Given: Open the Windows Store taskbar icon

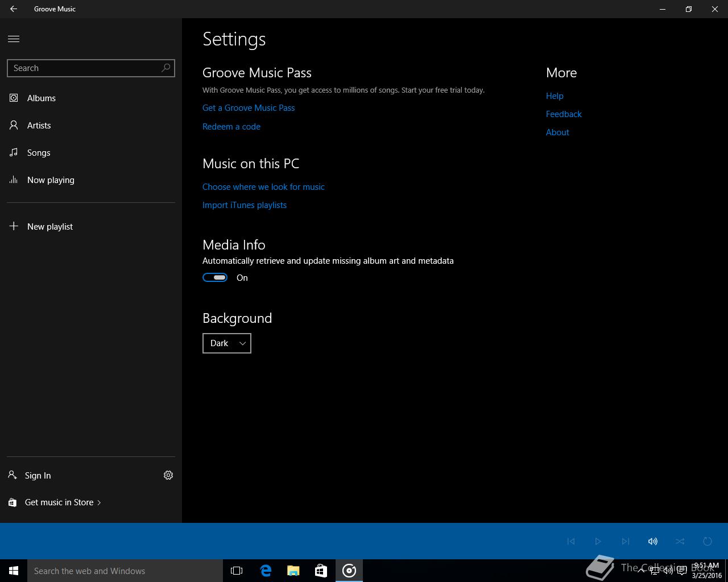Looking at the screenshot, I should (x=321, y=571).
